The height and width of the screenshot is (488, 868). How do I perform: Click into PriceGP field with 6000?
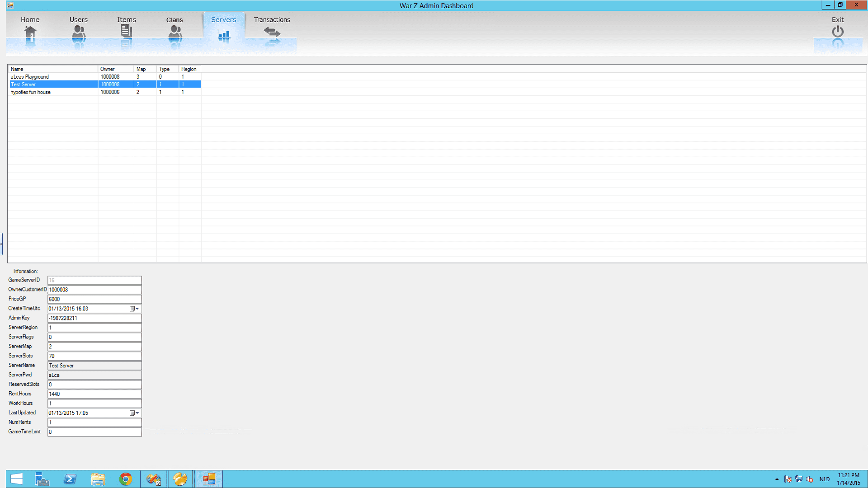coord(94,299)
